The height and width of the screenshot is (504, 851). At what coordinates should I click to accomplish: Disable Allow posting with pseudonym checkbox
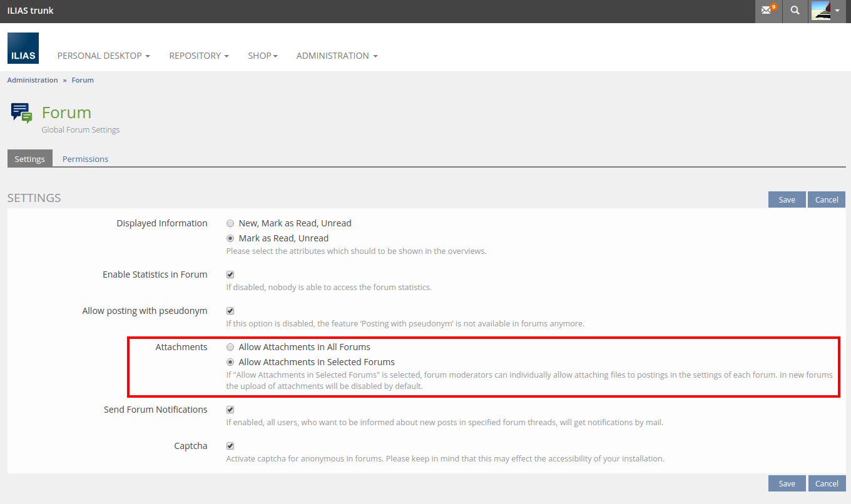point(230,311)
